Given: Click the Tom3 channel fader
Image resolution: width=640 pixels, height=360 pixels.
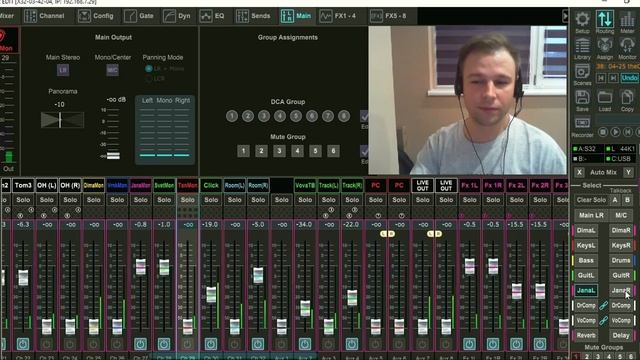Looking at the screenshot, I should pos(23,278).
